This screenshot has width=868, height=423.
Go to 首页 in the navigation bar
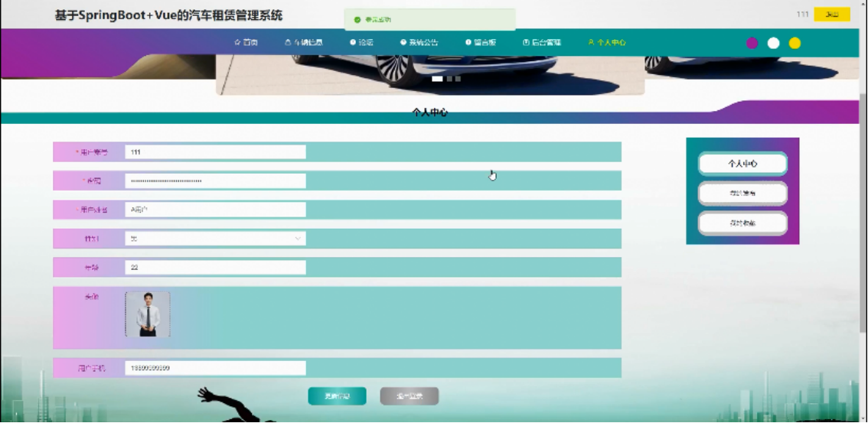click(246, 43)
